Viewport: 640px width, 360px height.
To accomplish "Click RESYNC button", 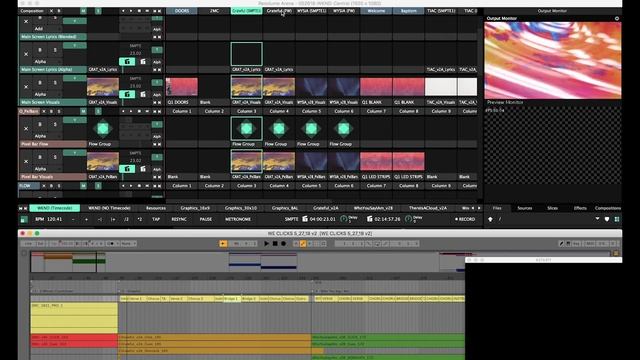I will 179,219.
